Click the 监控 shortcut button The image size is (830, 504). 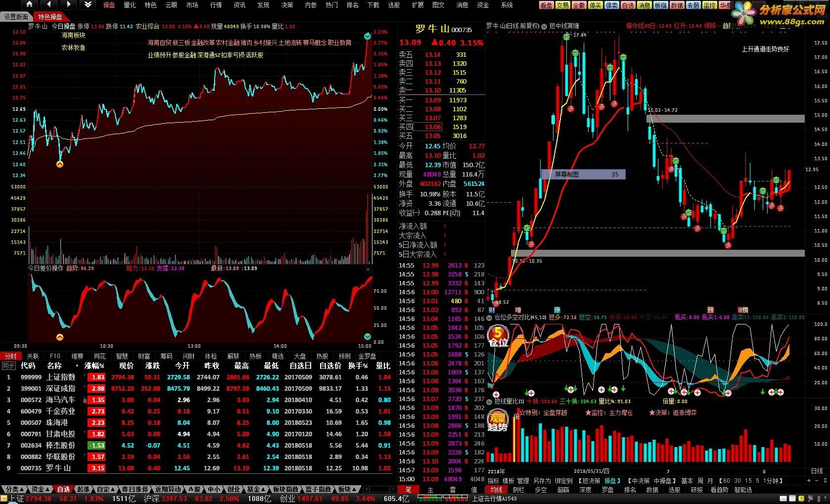[709, 5]
